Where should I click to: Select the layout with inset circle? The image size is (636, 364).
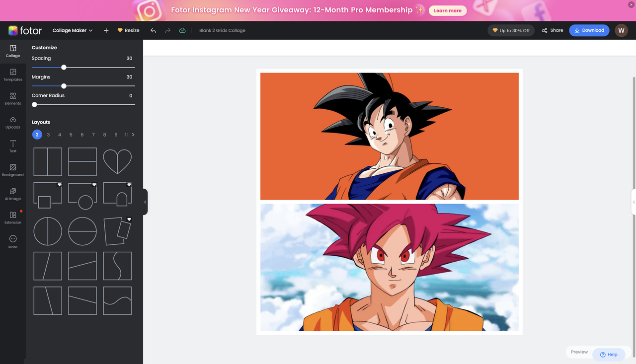coord(82,196)
